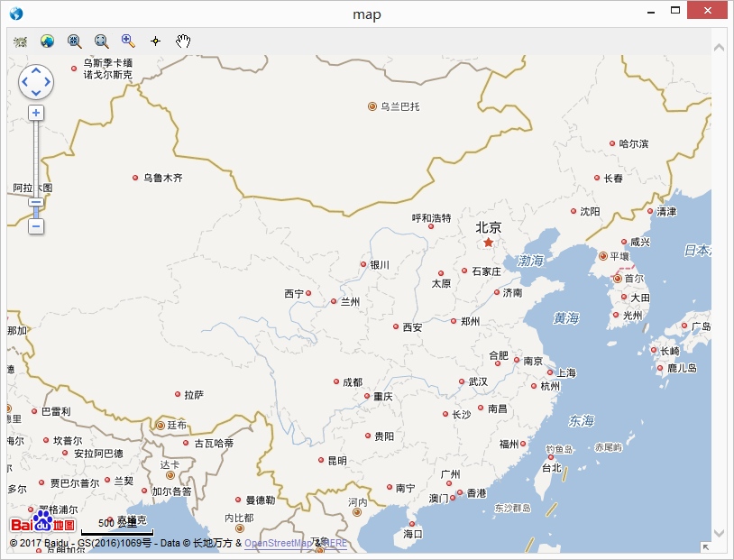Open the HERE attribution link
Screen dimensions: 734x560
[x=335, y=543]
